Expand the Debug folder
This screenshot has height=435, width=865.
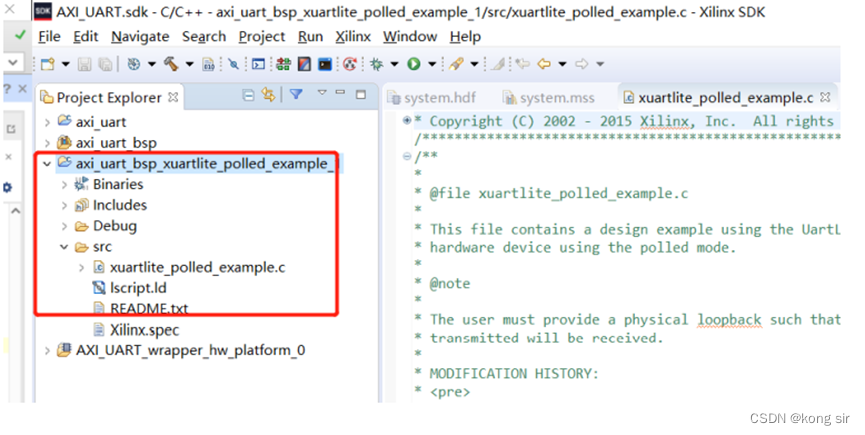coord(65,227)
